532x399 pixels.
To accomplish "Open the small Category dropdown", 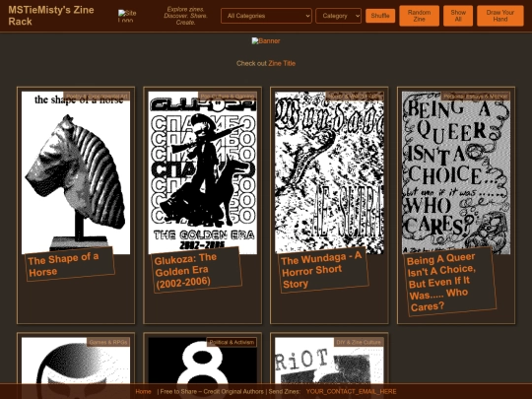I will pyautogui.click(x=338, y=16).
